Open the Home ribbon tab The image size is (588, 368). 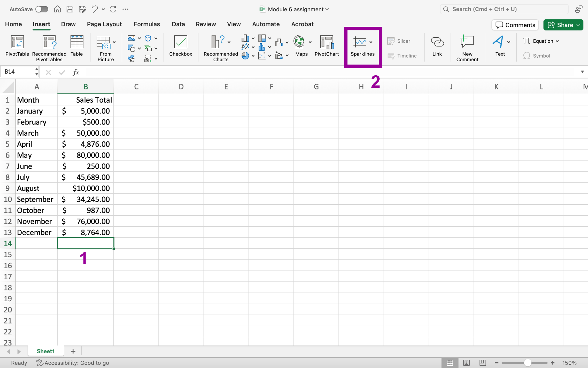pyautogui.click(x=13, y=24)
